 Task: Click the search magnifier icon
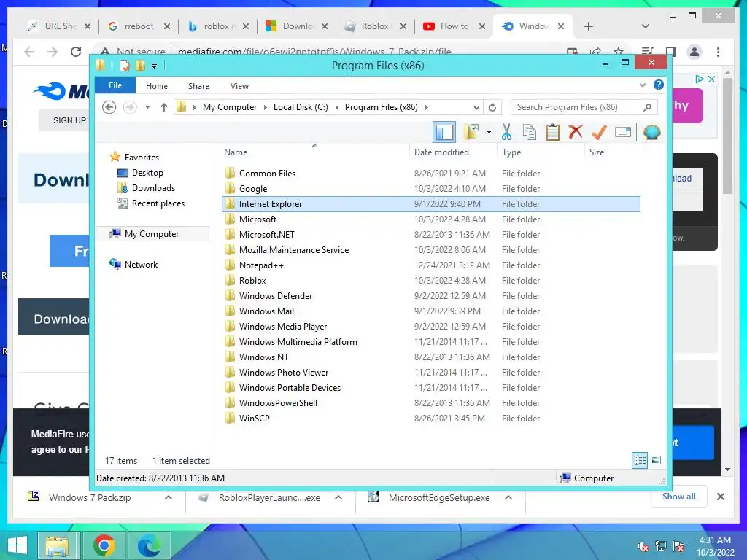tap(647, 107)
